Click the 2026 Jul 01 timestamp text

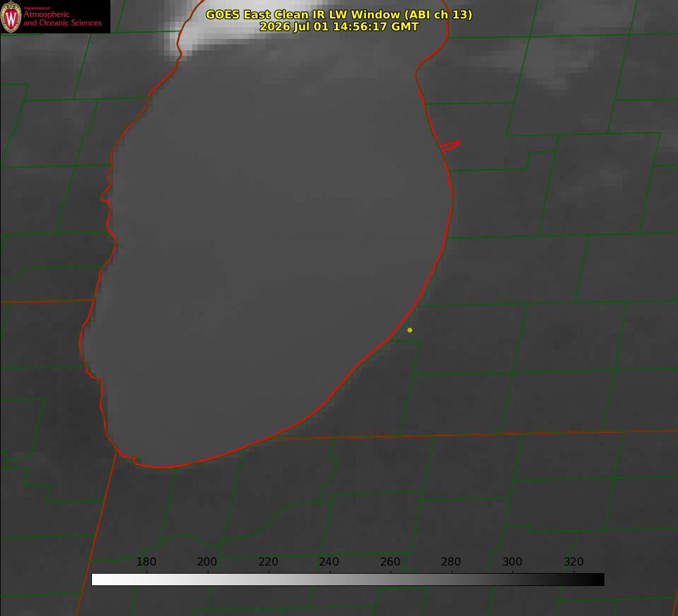pyautogui.click(x=339, y=27)
